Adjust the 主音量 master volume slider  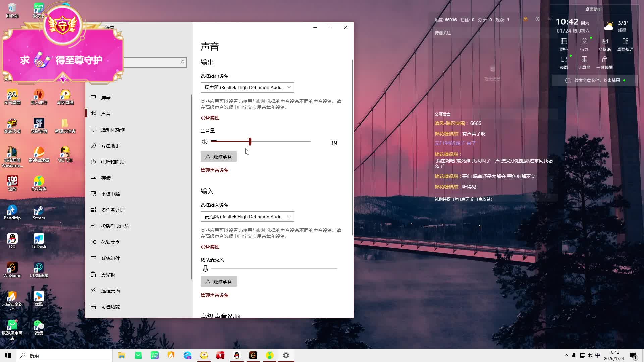(x=250, y=141)
